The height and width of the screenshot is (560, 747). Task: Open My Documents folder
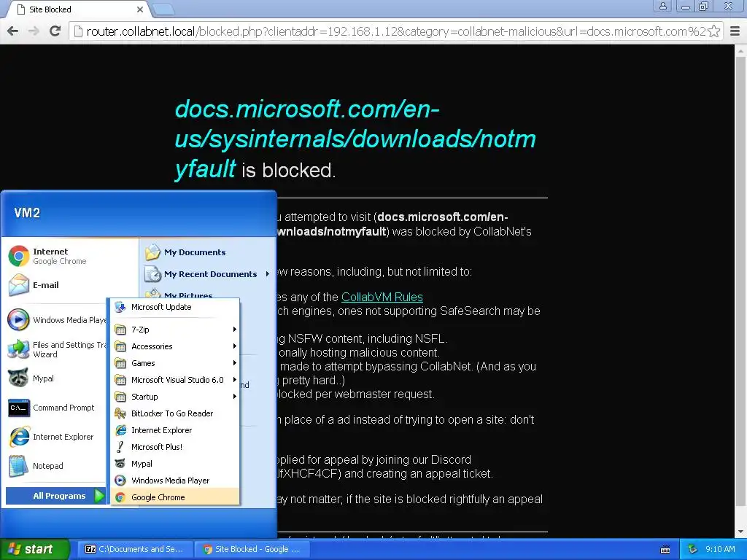coord(206,252)
